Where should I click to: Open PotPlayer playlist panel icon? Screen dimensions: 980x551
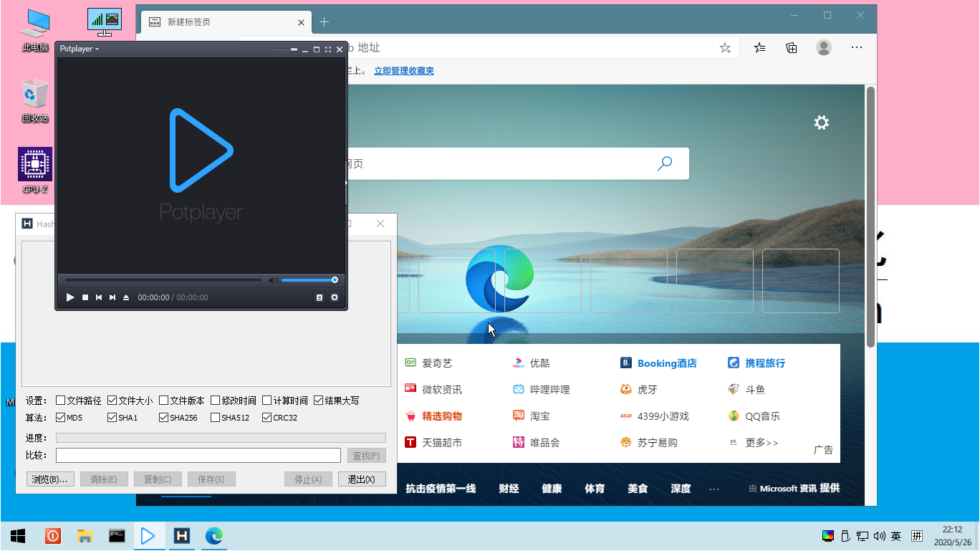click(320, 297)
